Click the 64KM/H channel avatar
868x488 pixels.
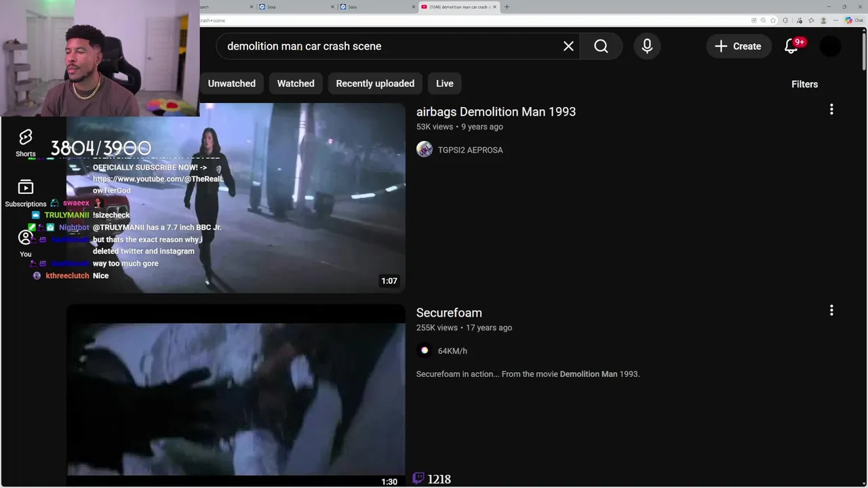click(x=425, y=350)
